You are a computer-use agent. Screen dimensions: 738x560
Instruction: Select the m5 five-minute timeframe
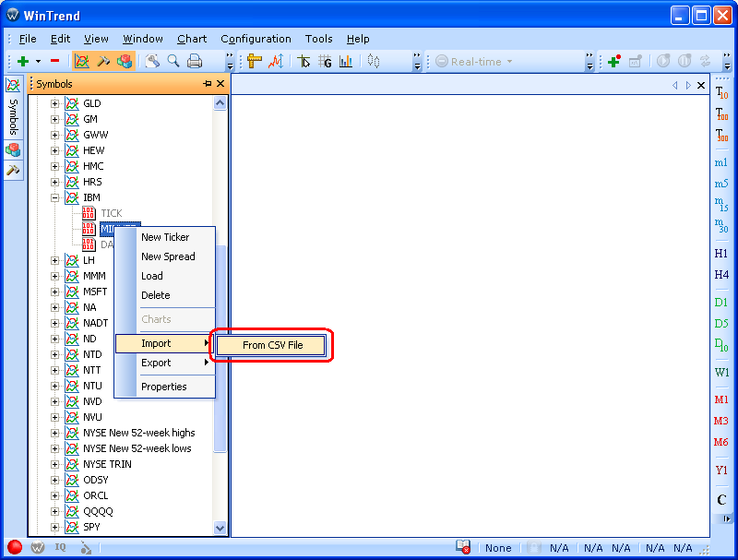click(x=721, y=184)
